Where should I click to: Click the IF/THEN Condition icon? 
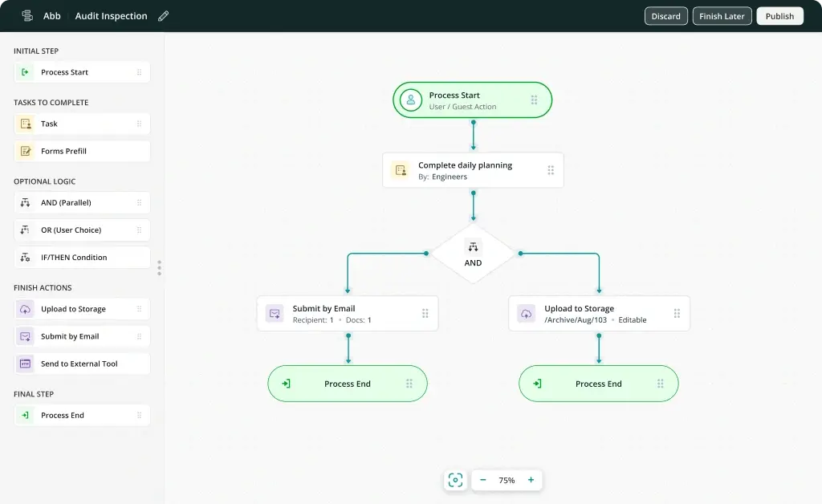[25, 258]
